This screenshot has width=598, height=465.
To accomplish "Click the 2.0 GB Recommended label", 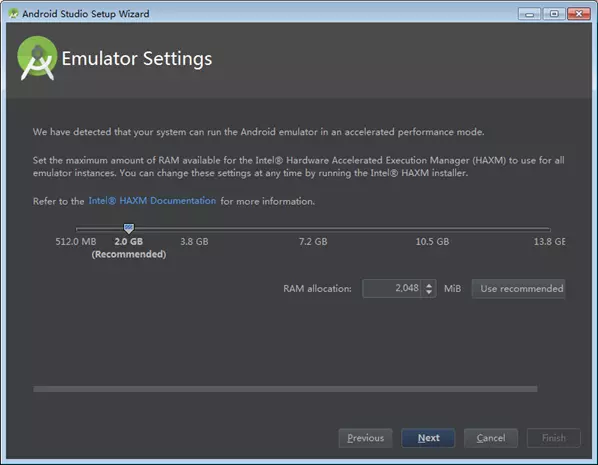I will click(x=129, y=248).
